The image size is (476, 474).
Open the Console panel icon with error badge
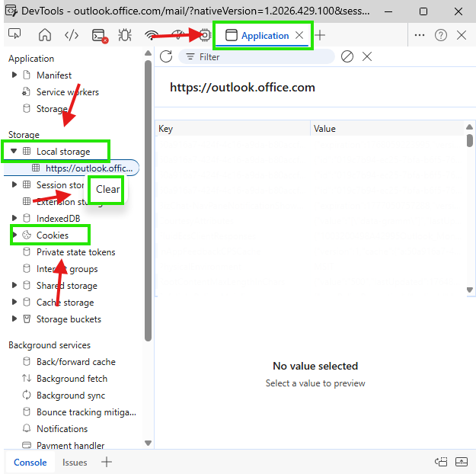[x=100, y=36]
